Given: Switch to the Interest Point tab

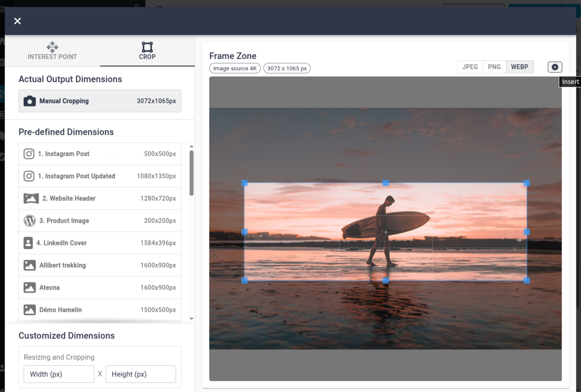Looking at the screenshot, I should click(52, 51).
